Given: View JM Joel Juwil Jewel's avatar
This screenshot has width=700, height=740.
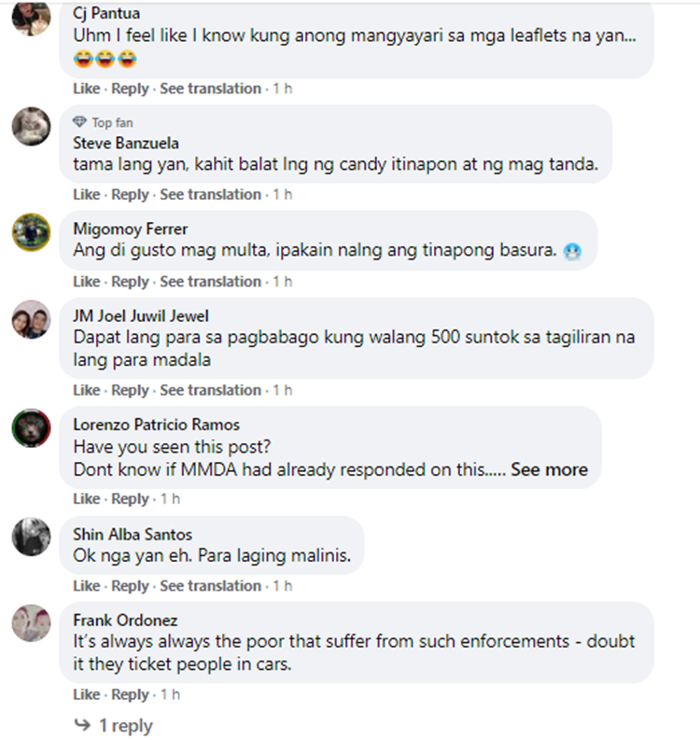Looking at the screenshot, I should [31, 319].
